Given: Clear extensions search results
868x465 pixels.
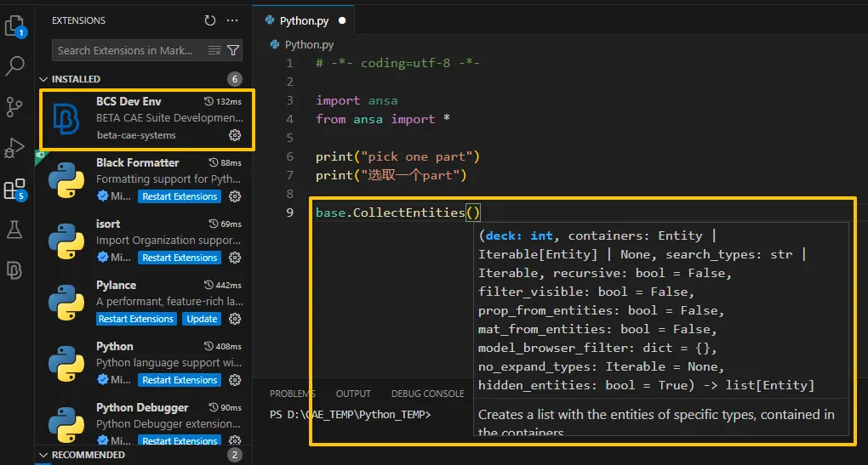Looking at the screenshot, I should tap(214, 50).
